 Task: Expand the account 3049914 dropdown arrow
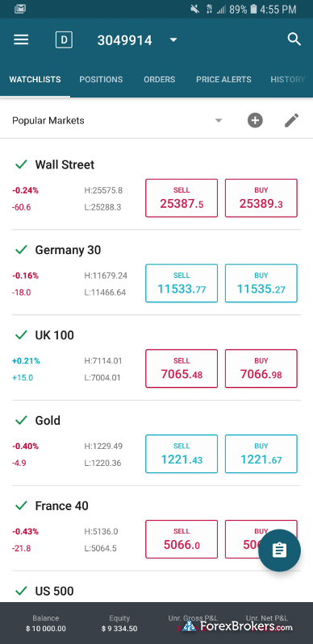(173, 39)
